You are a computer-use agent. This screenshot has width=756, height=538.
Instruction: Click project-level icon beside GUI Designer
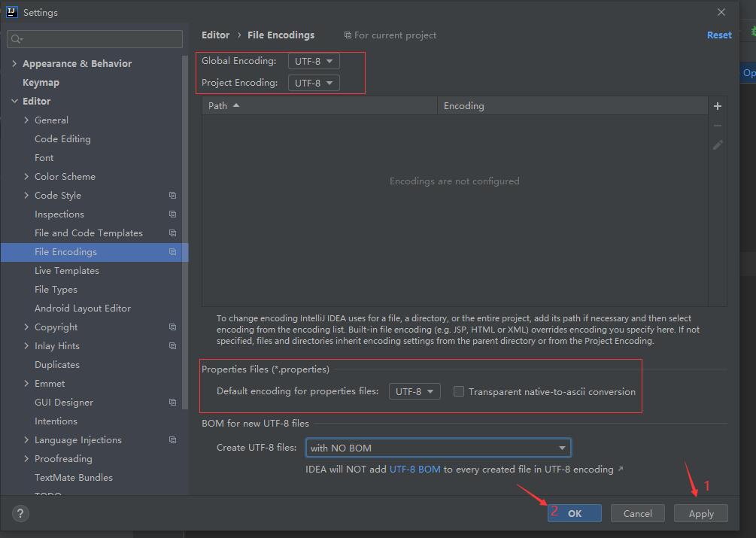172,402
